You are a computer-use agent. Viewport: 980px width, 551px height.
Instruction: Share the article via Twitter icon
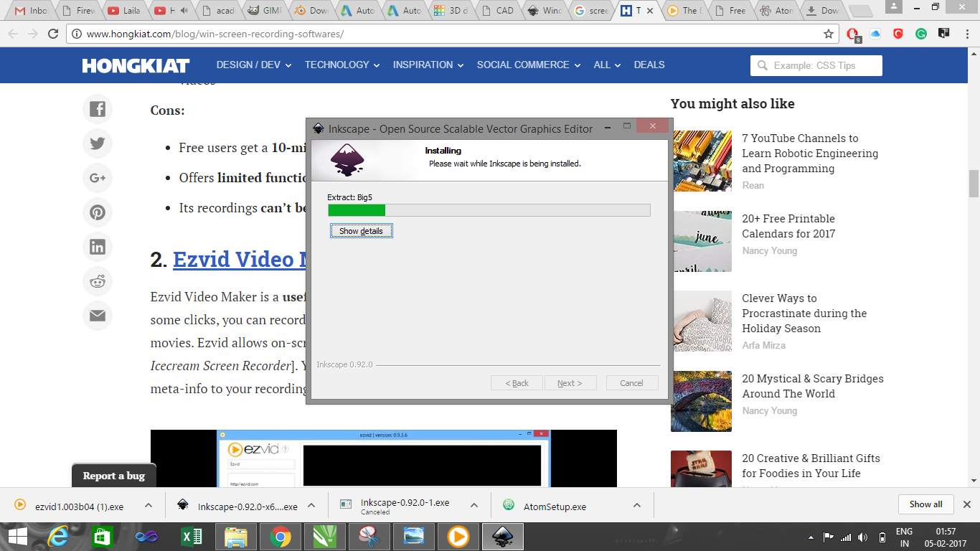pyautogui.click(x=98, y=143)
